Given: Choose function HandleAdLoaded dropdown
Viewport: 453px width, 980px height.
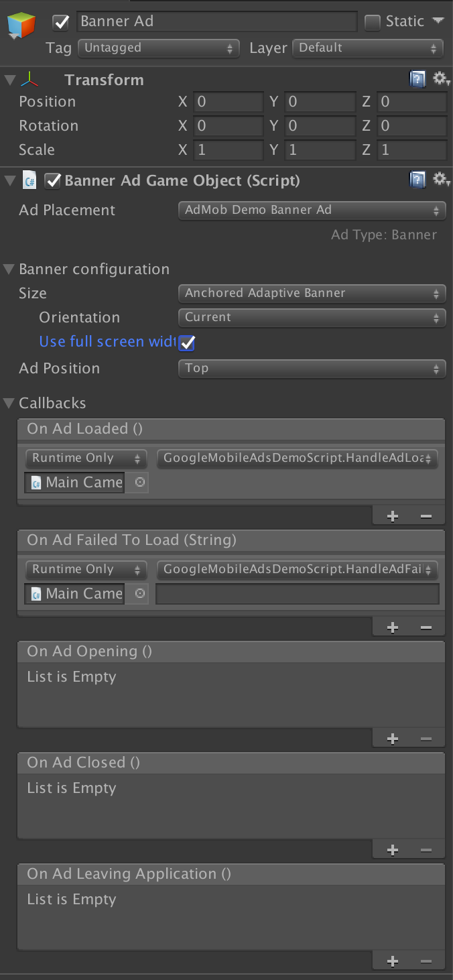Looking at the screenshot, I should (298, 458).
